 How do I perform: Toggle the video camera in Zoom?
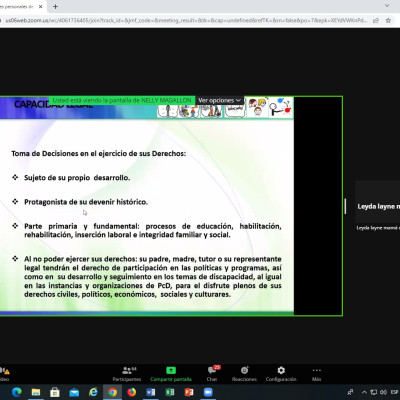point(4,374)
